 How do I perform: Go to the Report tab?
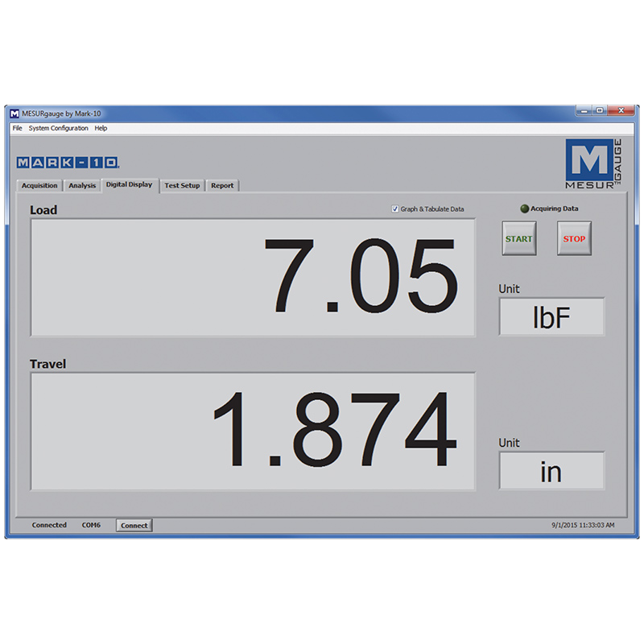click(x=222, y=186)
